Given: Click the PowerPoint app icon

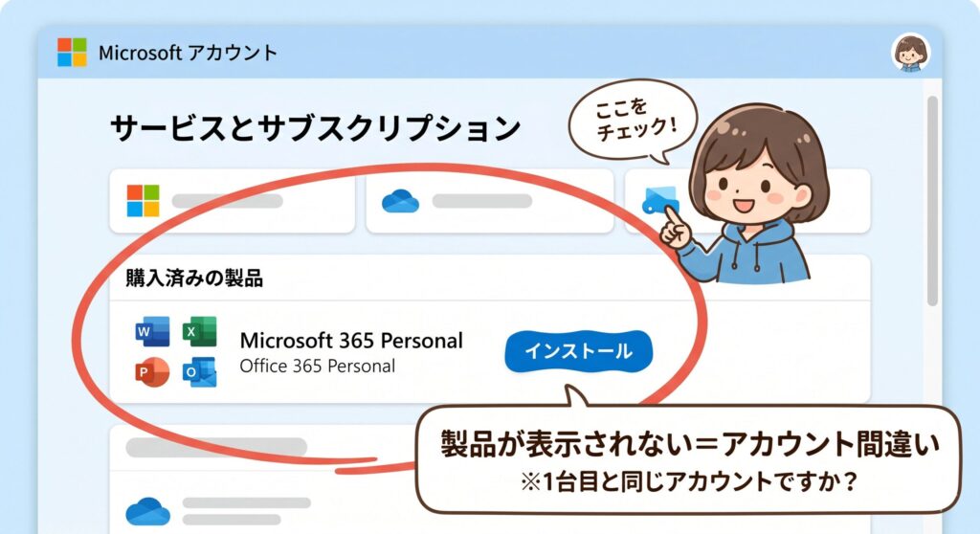Looking at the screenshot, I should pyautogui.click(x=152, y=372).
